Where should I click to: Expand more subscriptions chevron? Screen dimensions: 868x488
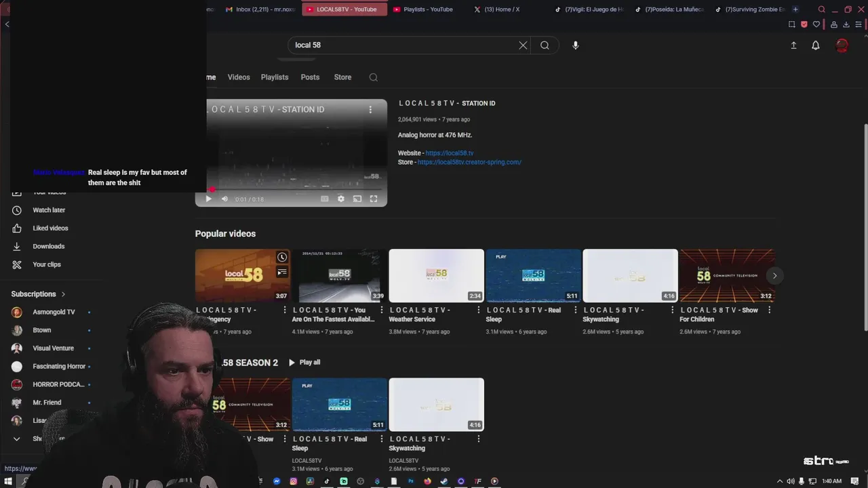(17, 439)
